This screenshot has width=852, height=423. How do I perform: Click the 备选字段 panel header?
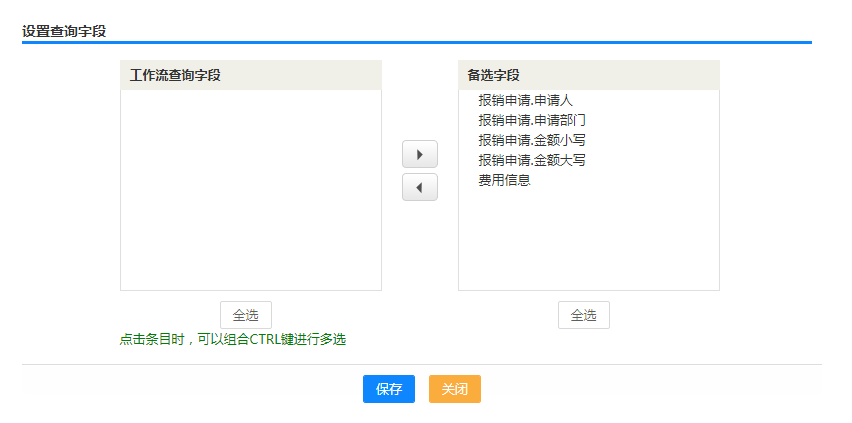588,75
